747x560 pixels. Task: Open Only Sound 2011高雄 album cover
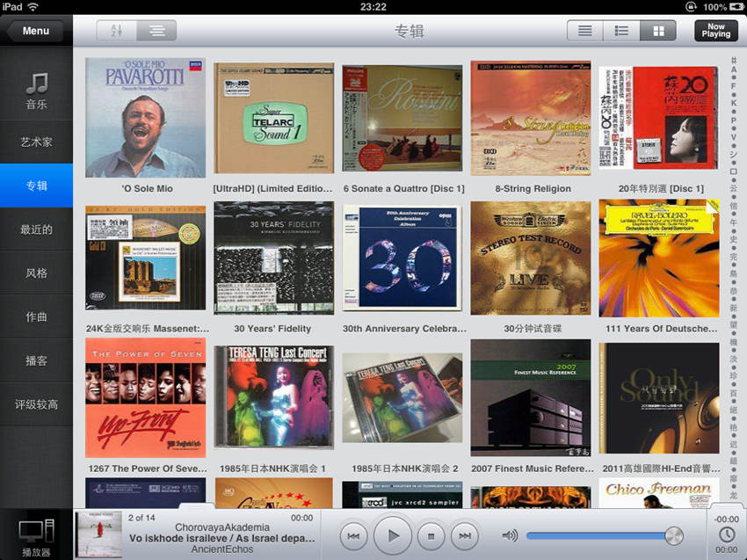[659, 398]
